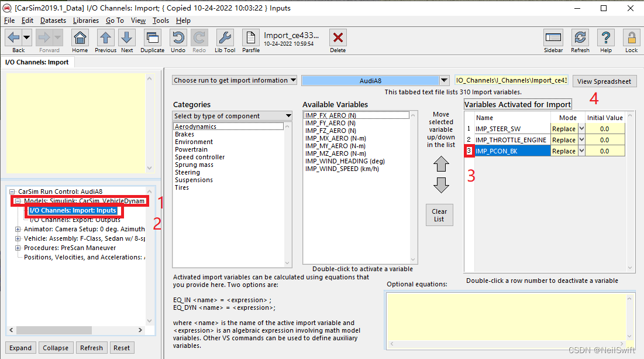Duplicate the current dataset
Image resolution: width=644 pixels, height=359 pixels.
pyautogui.click(x=153, y=38)
